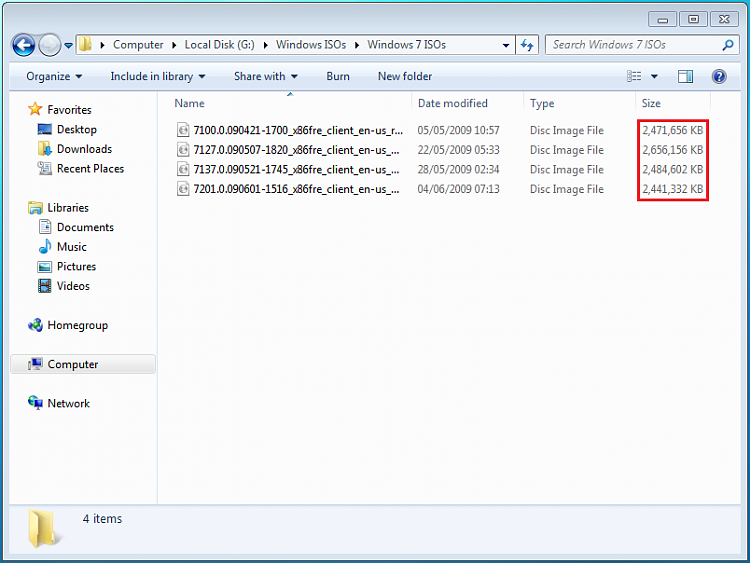Go back with the blue Back arrow
The image size is (750, 563).
23,45
